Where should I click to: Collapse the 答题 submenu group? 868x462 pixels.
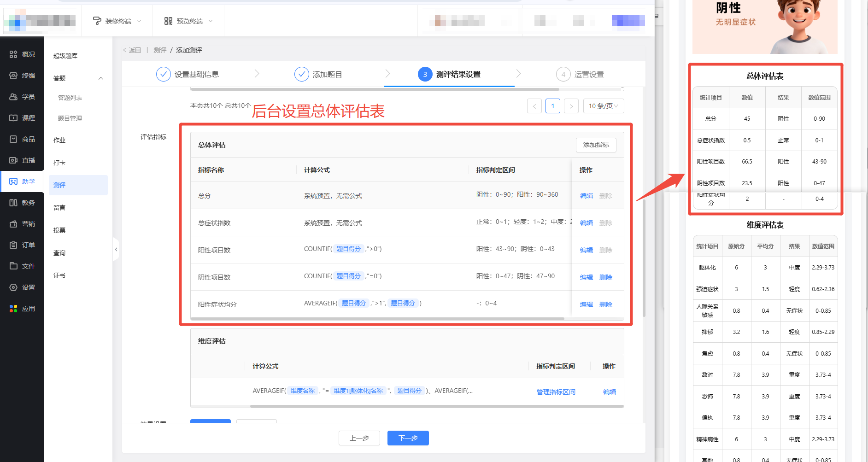[101, 78]
